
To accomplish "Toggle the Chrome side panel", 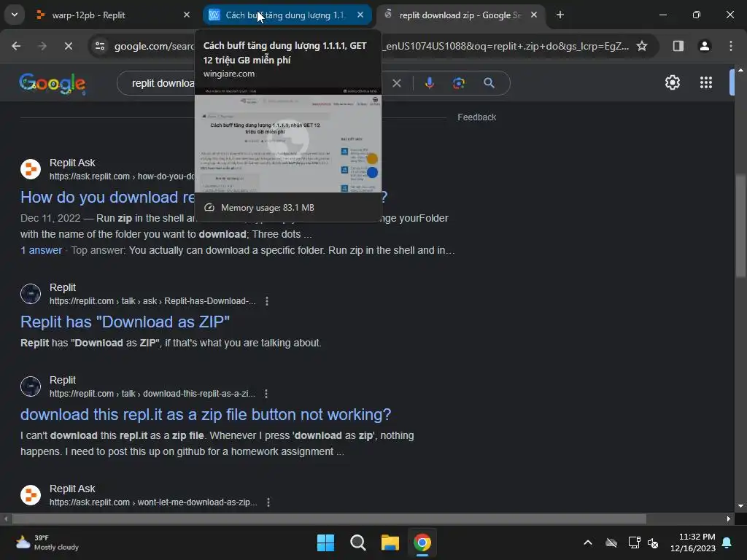I will coord(678,46).
